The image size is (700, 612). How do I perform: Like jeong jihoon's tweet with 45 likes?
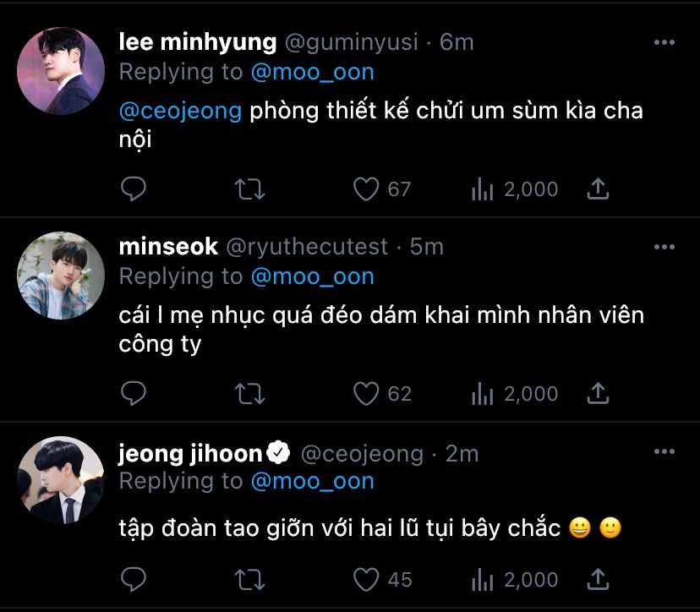[366, 579]
